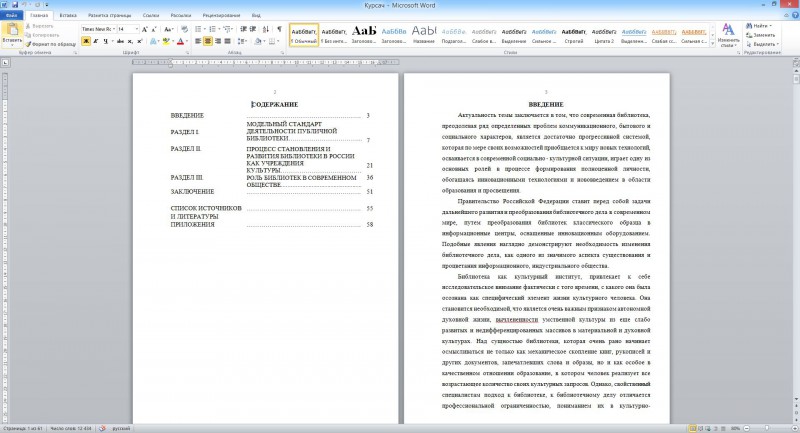Click the Save icon in quick access toolbar
Screen dimensions: 800x433
(x=14, y=5)
